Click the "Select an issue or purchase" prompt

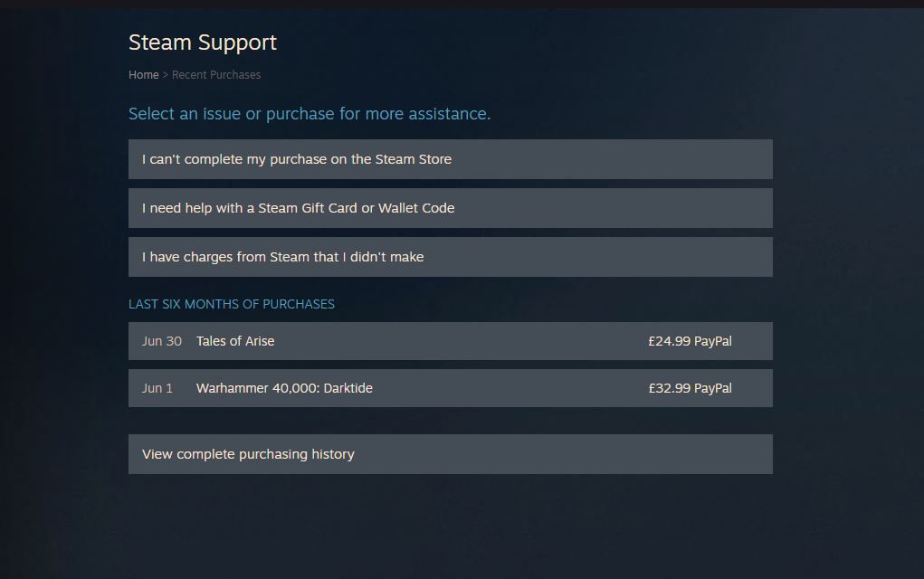click(310, 113)
